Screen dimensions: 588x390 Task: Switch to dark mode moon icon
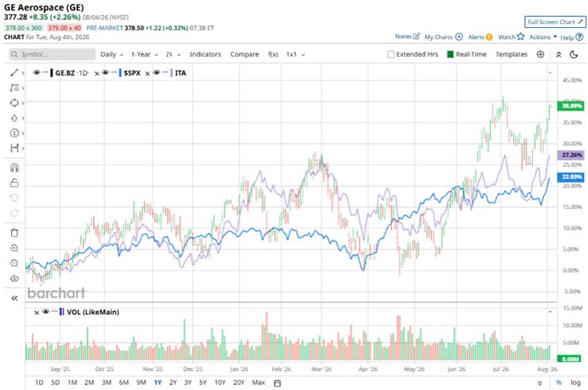574,54
